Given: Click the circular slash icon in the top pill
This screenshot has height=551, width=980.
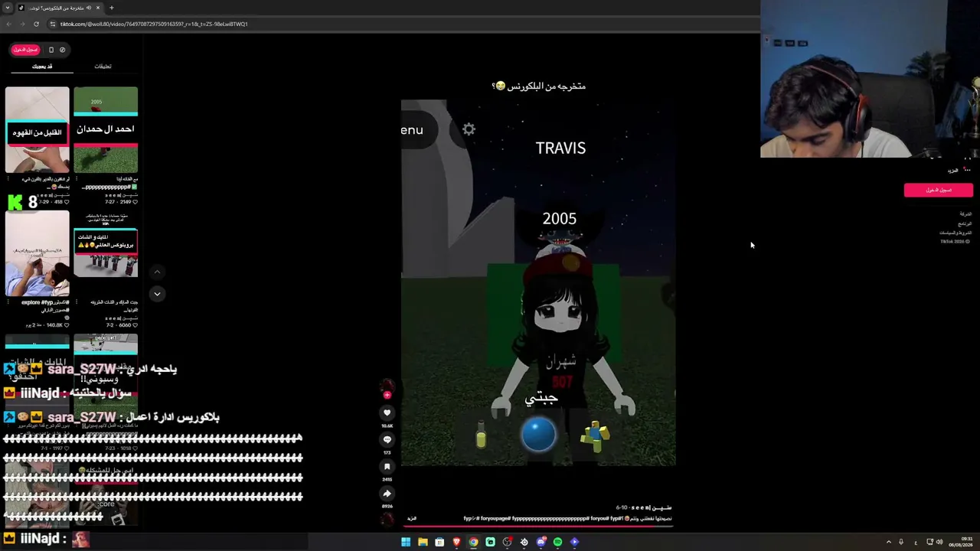Looking at the screenshot, I should click(62, 50).
